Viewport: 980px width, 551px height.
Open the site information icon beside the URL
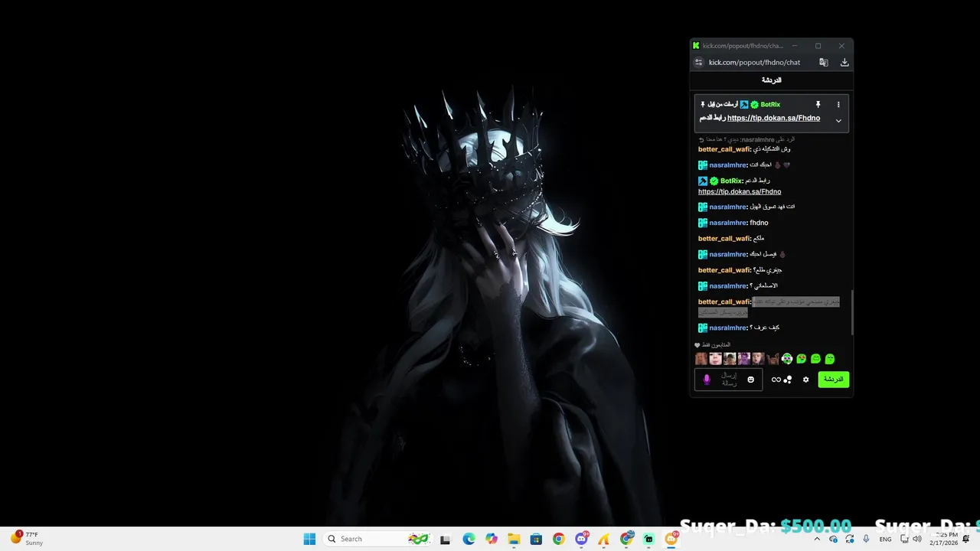697,63
